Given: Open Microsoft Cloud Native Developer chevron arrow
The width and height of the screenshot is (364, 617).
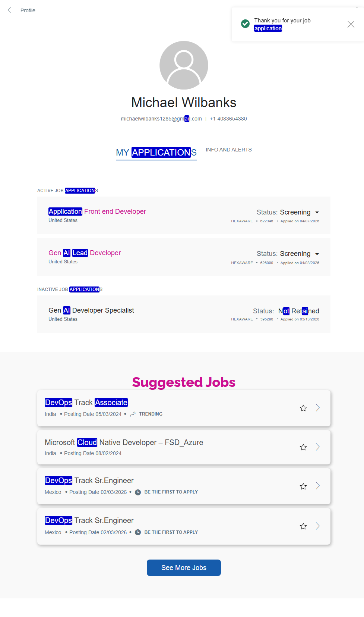Looking at the screenshot, I should (318, 447).
